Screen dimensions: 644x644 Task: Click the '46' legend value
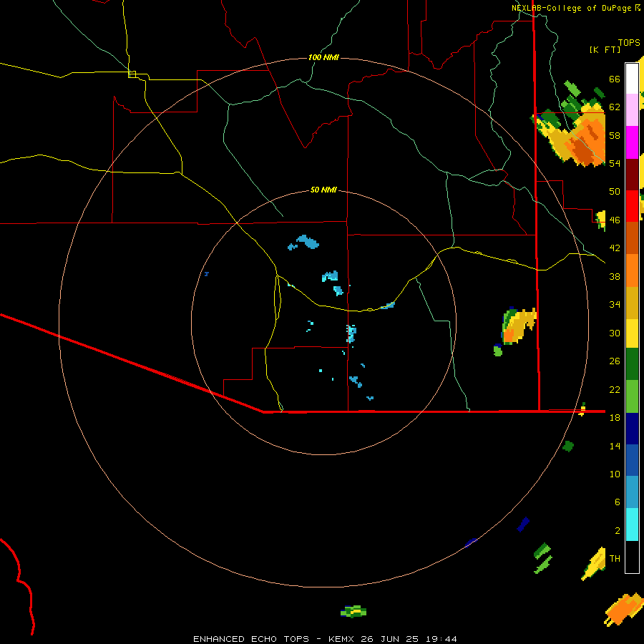pos(615,220)
